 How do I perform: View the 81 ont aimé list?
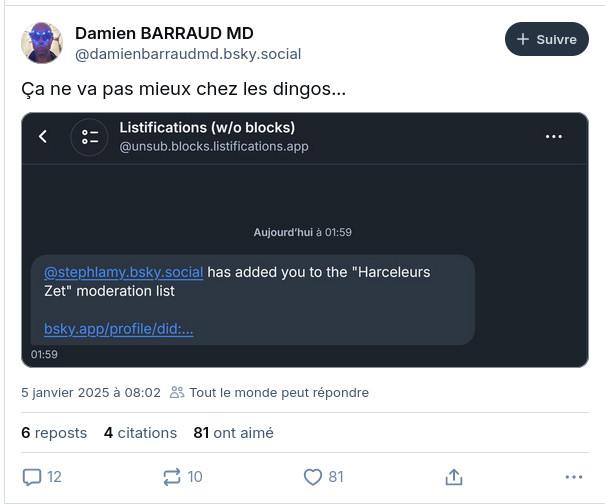click(233, 433)
